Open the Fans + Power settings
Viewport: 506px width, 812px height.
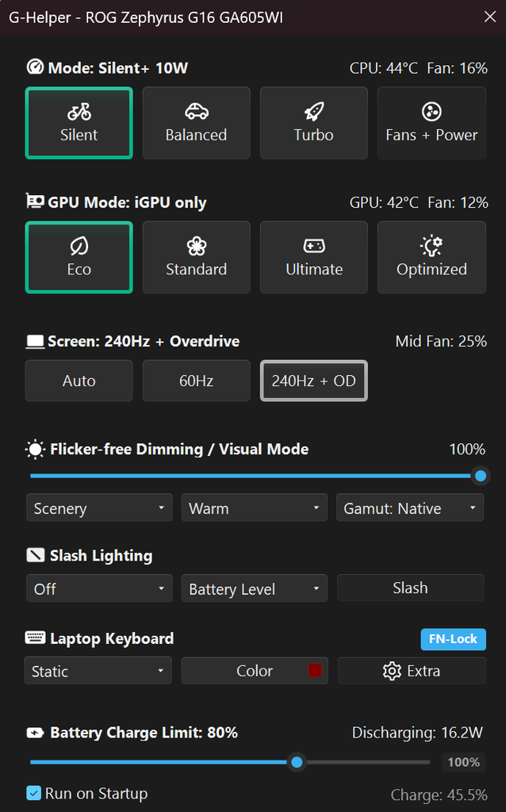point(431,123)
